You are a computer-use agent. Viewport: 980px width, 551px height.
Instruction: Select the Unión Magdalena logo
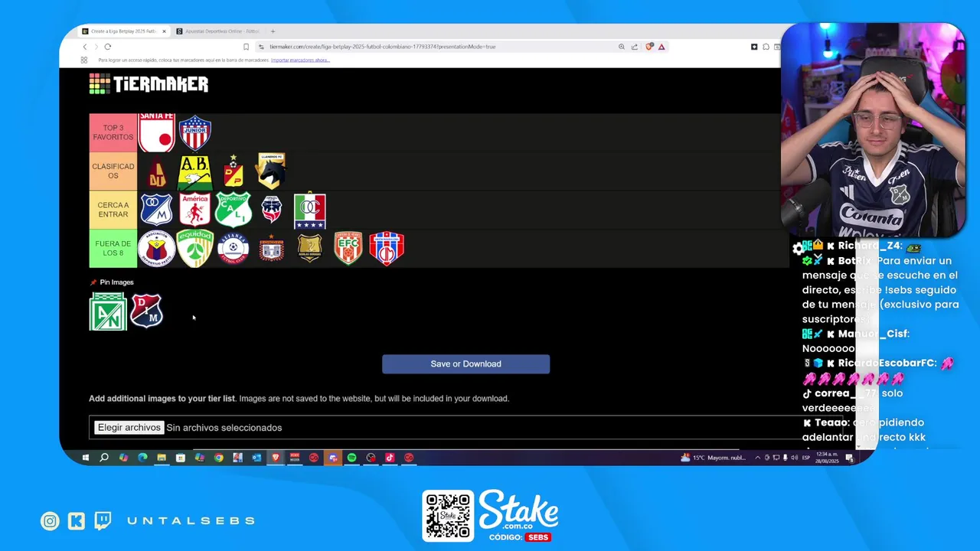coord(387,248)
